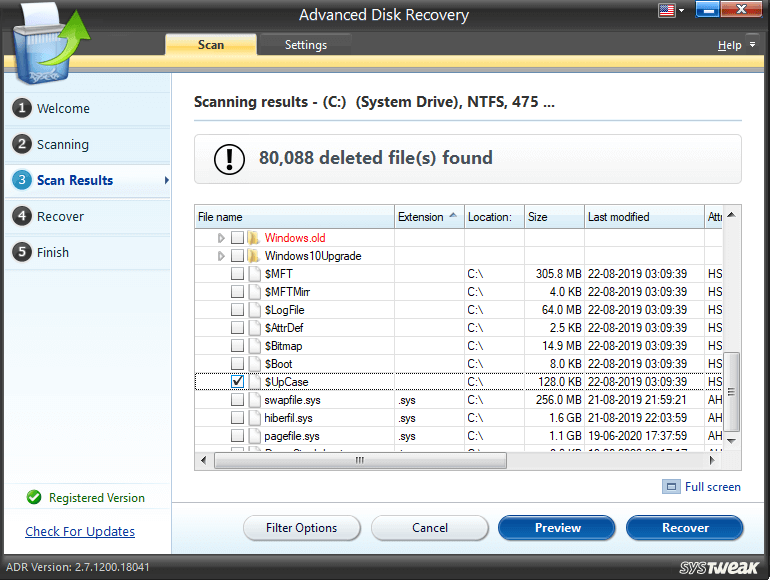Check the swapfile.sys checkbox
770x580 pixels.
click(238, 400)
